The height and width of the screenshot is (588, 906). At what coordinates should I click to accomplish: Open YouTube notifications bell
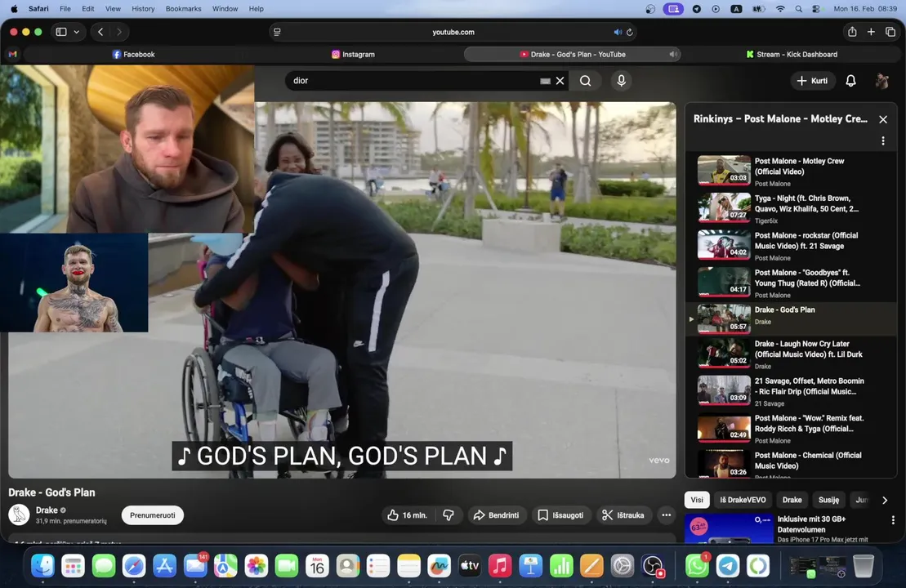(850, 81)
